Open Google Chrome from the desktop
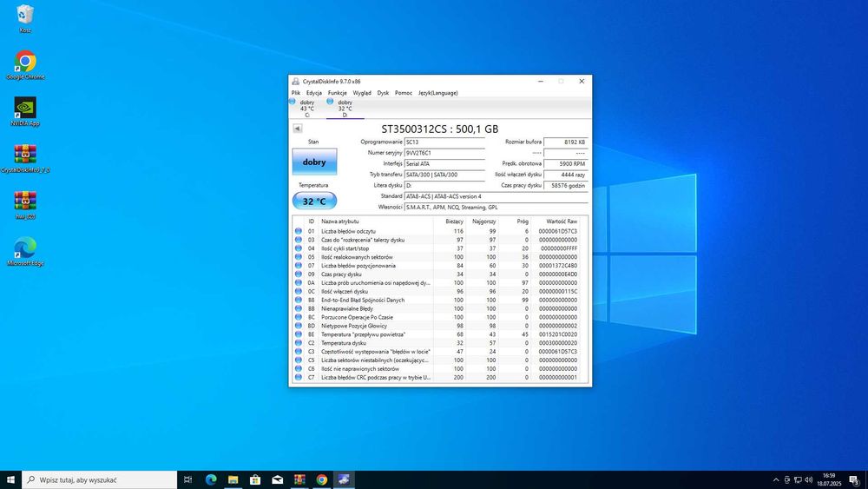 tap(25, 63)
